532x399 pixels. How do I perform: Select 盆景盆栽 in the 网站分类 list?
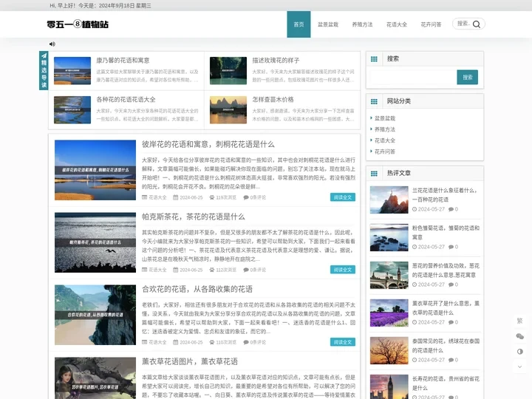point(385,118)
